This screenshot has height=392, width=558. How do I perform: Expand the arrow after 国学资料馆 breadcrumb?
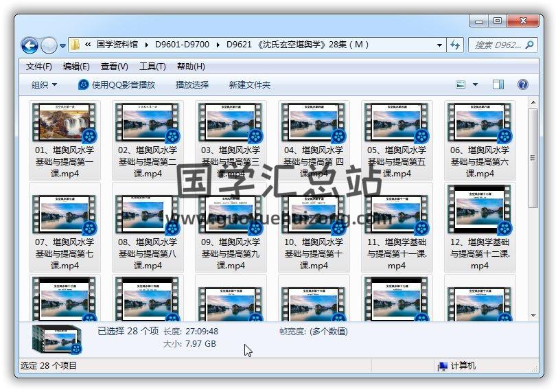[x=147, y=45]
